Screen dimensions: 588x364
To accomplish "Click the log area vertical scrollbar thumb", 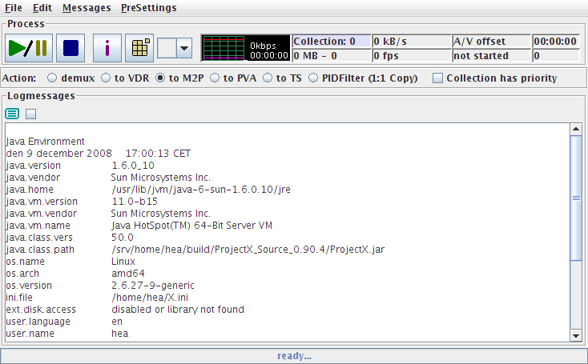I will 575,198.
